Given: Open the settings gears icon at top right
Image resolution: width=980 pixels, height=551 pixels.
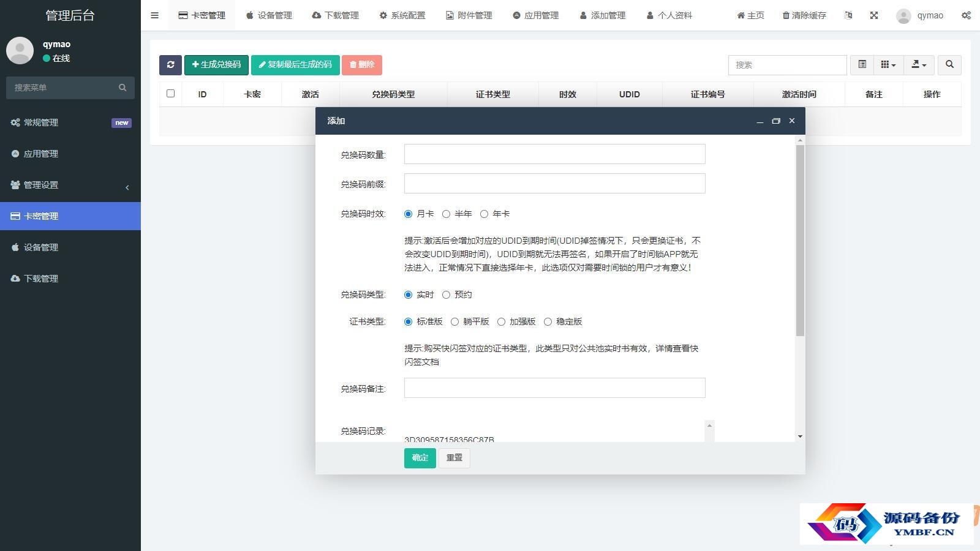Looking at the screenshot, I should point(966,15).
